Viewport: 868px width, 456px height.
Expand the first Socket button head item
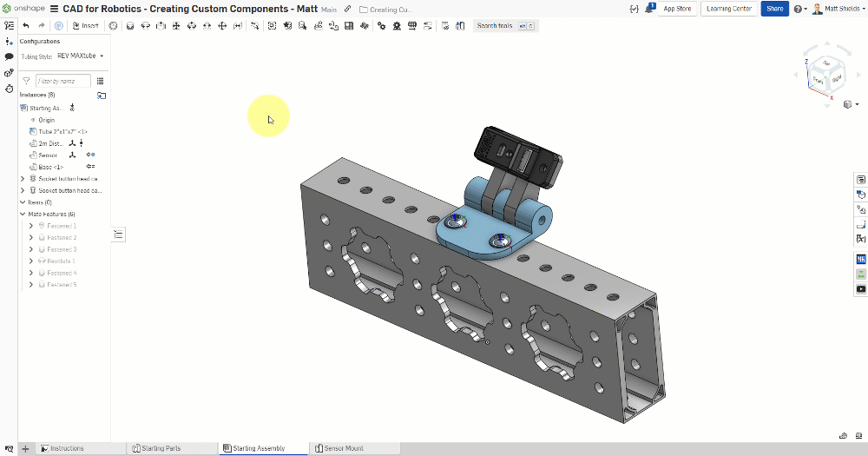[x=23, y=179]
